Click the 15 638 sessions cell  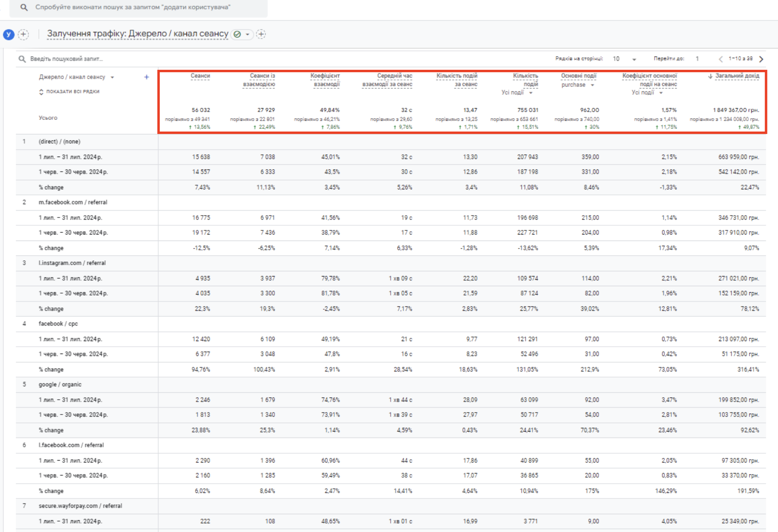(201, 157)
